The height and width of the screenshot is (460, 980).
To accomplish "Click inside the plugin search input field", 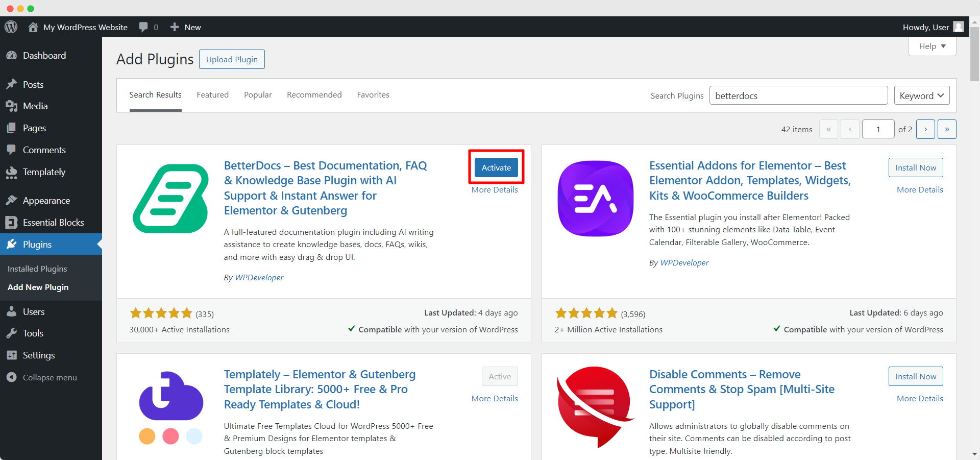I will coord(798,95).
